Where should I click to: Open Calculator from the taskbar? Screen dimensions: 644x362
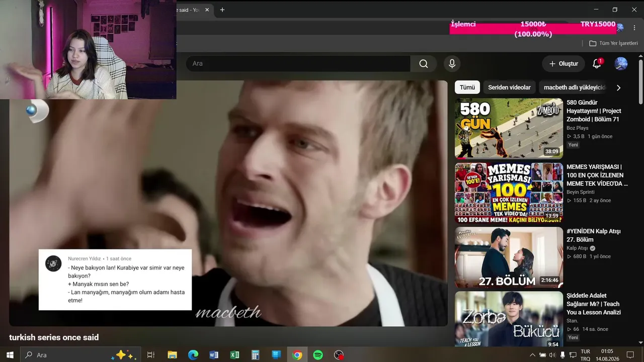(x=255, y=355)
